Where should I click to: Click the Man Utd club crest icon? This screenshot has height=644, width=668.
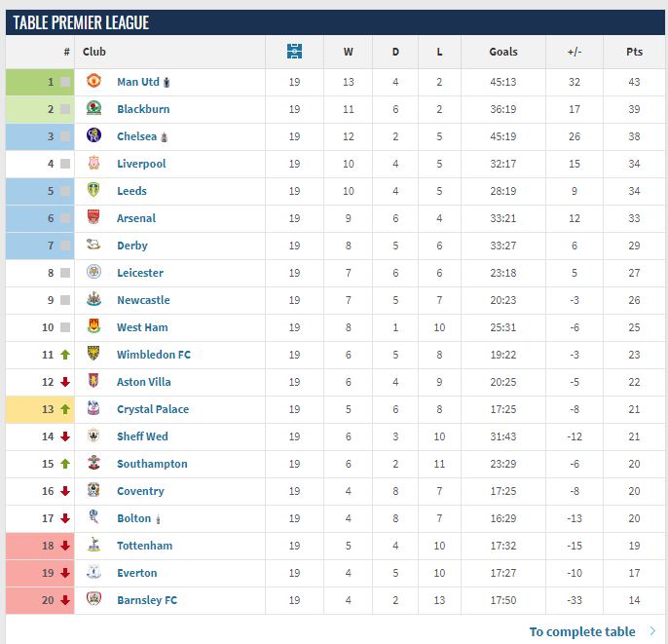pos(93,81)
